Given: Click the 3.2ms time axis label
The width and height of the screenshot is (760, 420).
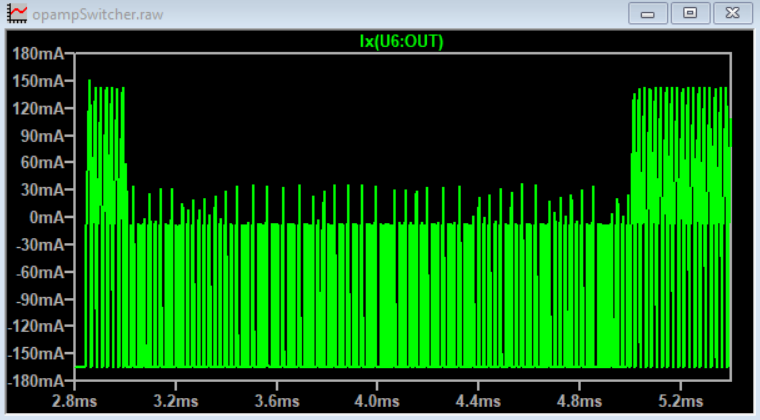Looking at the screenshot, I should 175,401.
